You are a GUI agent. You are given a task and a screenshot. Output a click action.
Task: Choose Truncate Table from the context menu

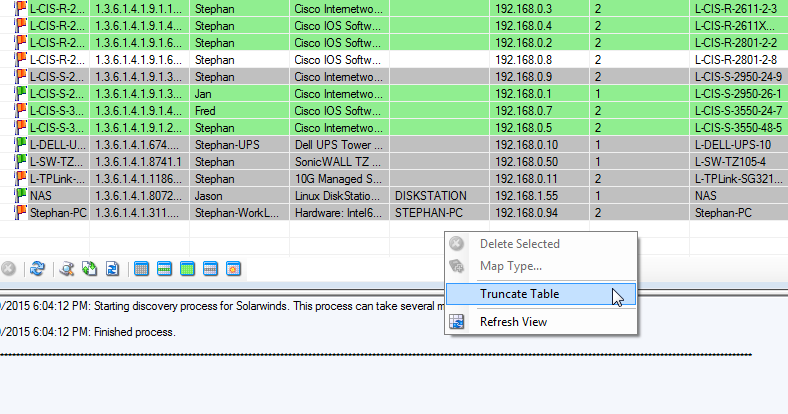point(519,294)
